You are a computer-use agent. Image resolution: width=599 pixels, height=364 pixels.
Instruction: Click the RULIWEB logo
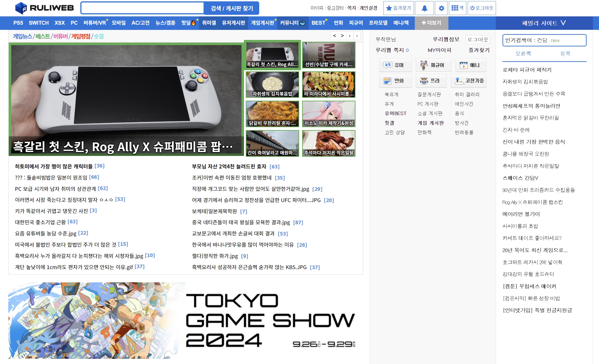(44, 8)
